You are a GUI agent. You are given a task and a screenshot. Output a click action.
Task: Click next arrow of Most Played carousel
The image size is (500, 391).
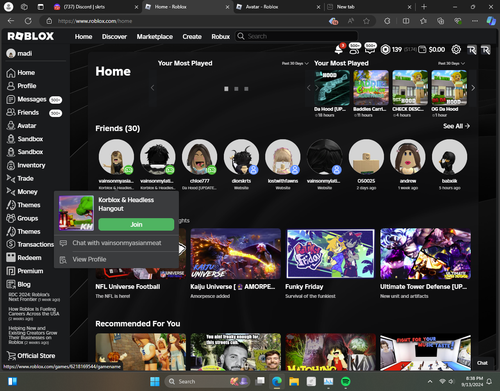tap(473, 88)
